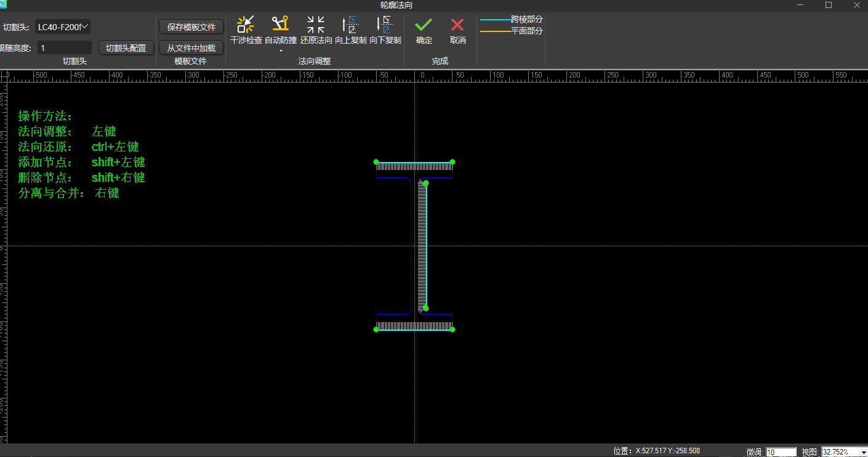The width and height of the screenshot is (868, 457).
Task: Select the 还原法向 restore-normal tool
Action: [316, 30]
